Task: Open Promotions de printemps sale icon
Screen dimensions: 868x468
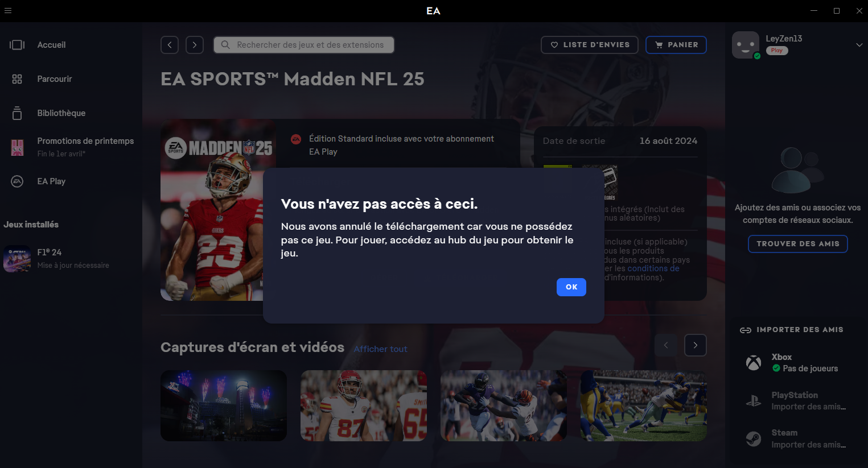Action: [18, 147]
